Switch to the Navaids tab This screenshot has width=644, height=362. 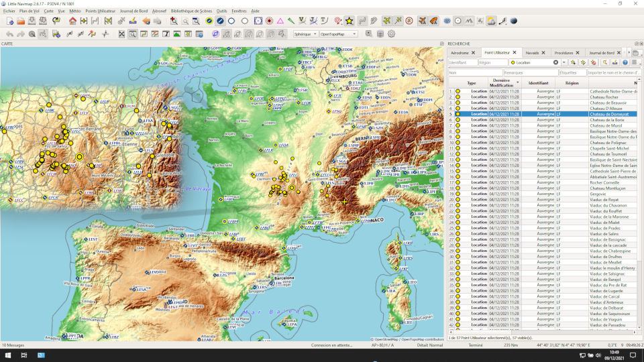click(532, 52)
